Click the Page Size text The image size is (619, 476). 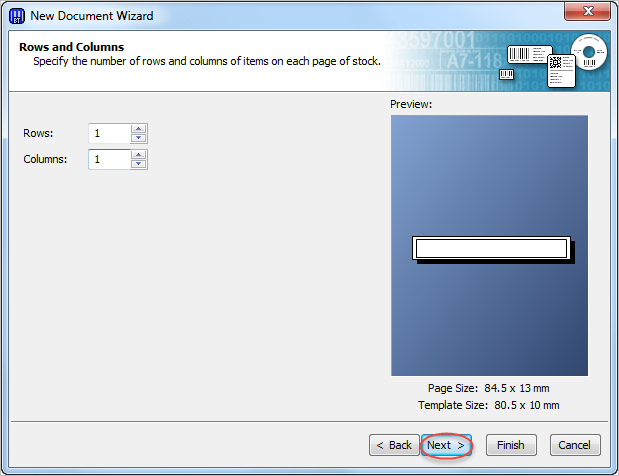[x=489, y=388]
